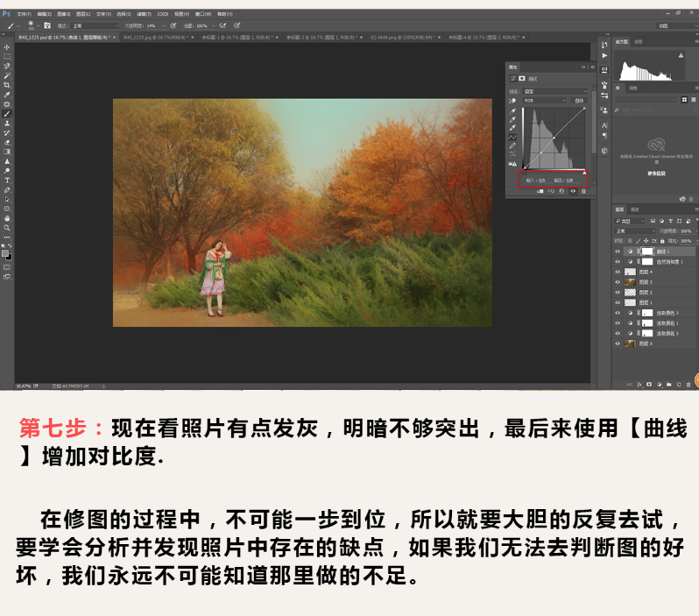This screenshot has height=616, width=699.
Task: Click the 自动 auto button in Curves
Action: pyautogui.click(x=579, y=101)
